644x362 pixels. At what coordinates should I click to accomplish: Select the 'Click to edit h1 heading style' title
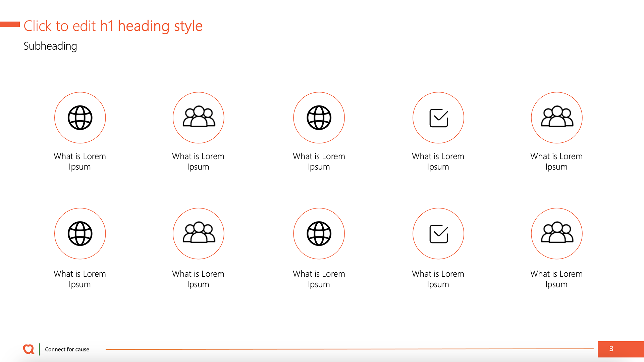(113, 26)
